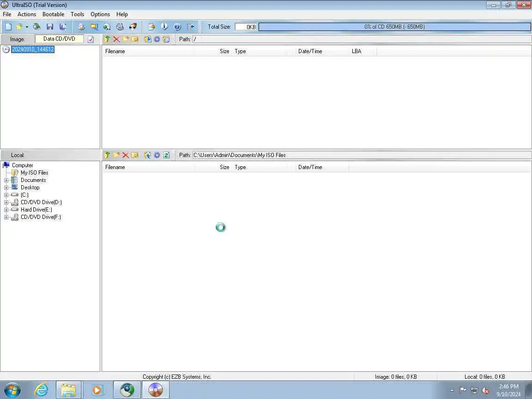Click the boot properties checkmark icon beside Data CD/DVD
The image size is (532, 399).
click(91, 39)
